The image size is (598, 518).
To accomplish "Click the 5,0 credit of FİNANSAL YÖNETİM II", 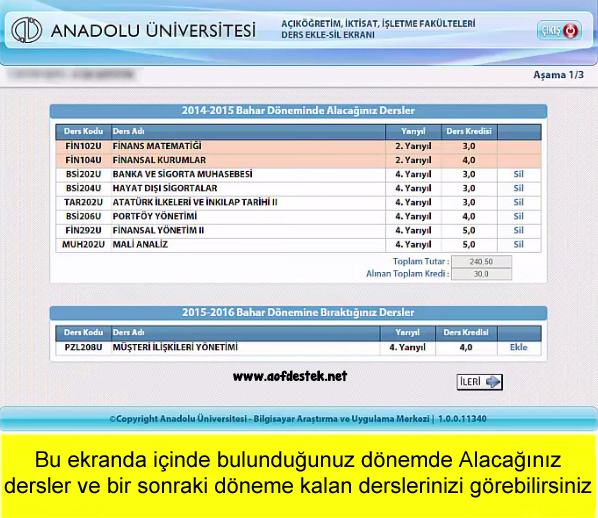I will pos(469,231).
